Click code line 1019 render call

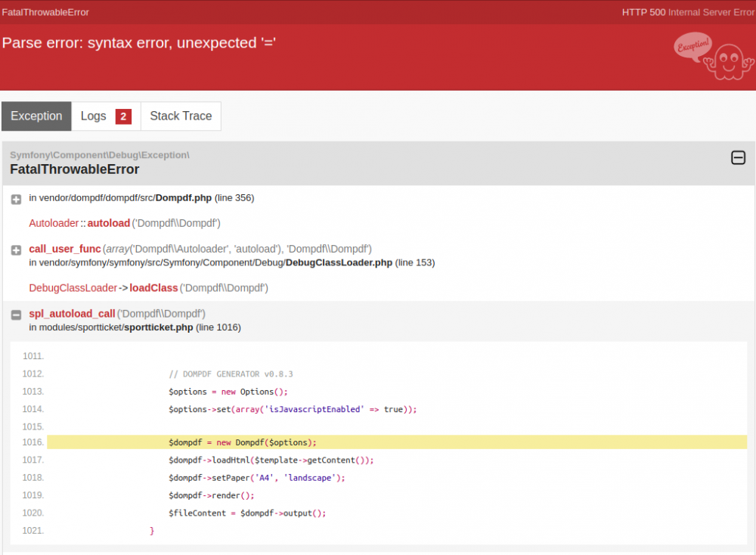coord(211,496)
